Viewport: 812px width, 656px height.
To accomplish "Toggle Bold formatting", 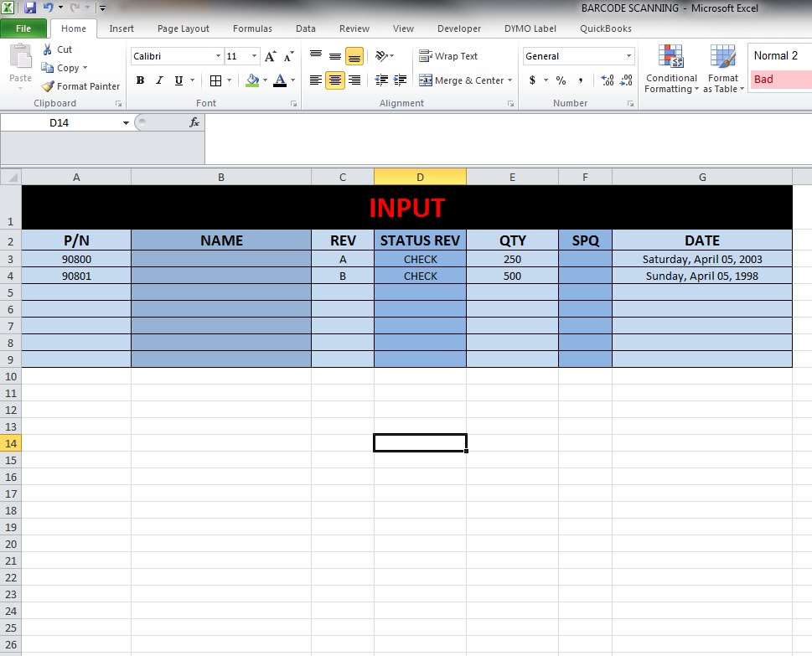I will [140, 80].
